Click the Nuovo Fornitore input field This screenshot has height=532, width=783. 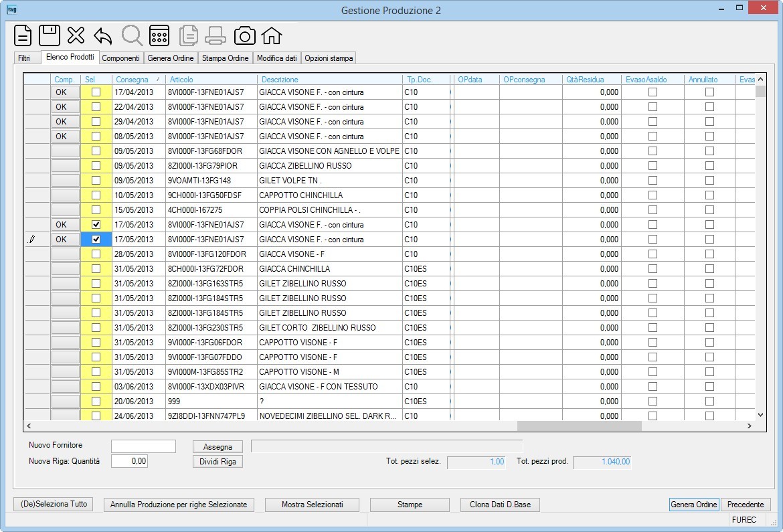point(143,446)
